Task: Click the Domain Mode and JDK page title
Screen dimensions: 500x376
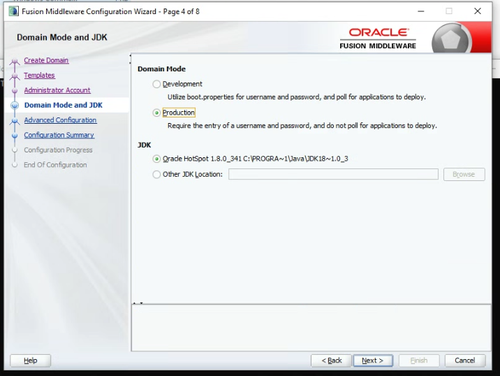Action: pos(62,37)
